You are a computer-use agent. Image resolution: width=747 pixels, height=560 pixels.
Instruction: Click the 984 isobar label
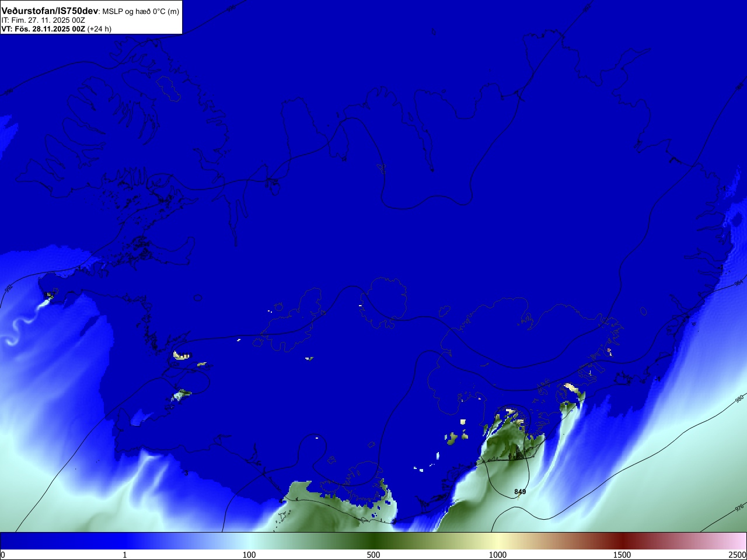pos(738,283)
